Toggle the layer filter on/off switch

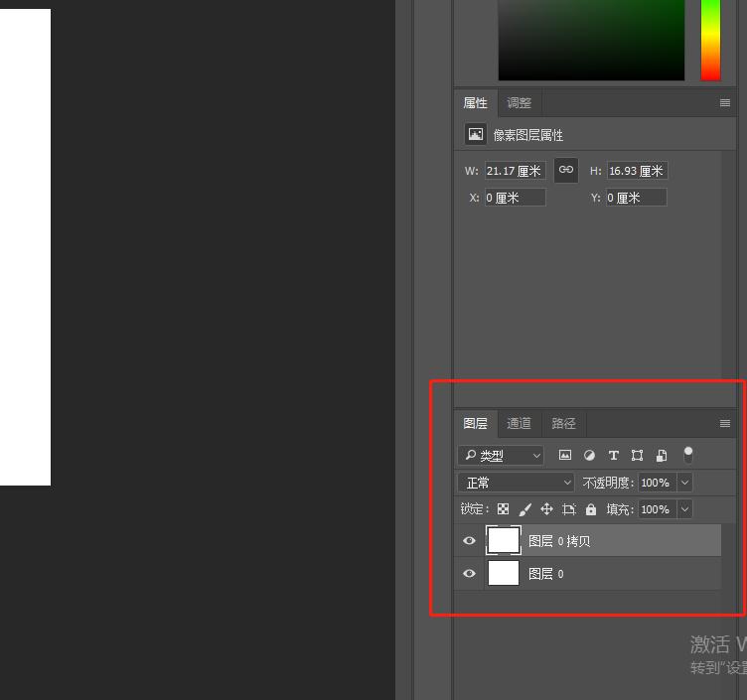687,455
